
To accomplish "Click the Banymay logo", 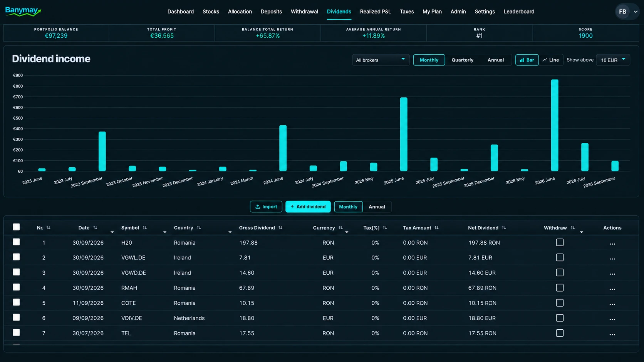I will (23, 11).
